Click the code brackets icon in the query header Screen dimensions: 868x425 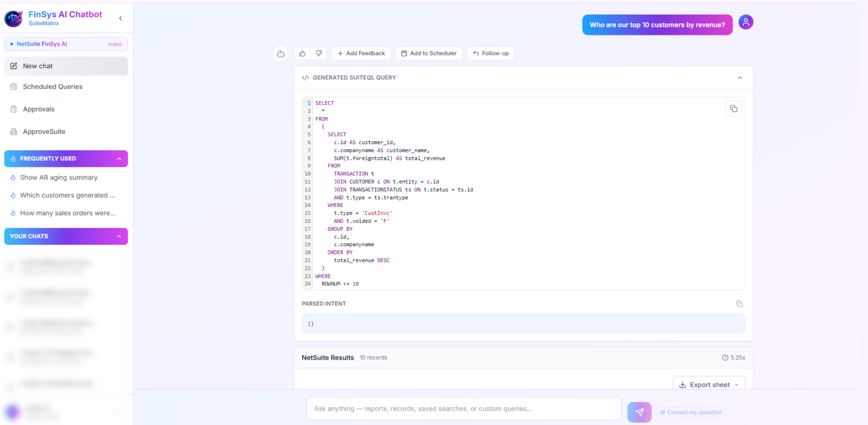coord(306,78)
